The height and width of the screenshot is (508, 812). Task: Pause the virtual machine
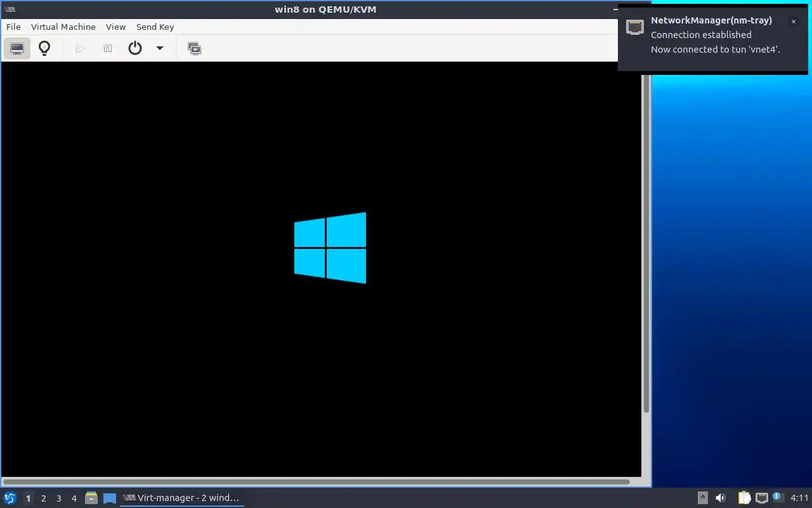click(108, 48)
